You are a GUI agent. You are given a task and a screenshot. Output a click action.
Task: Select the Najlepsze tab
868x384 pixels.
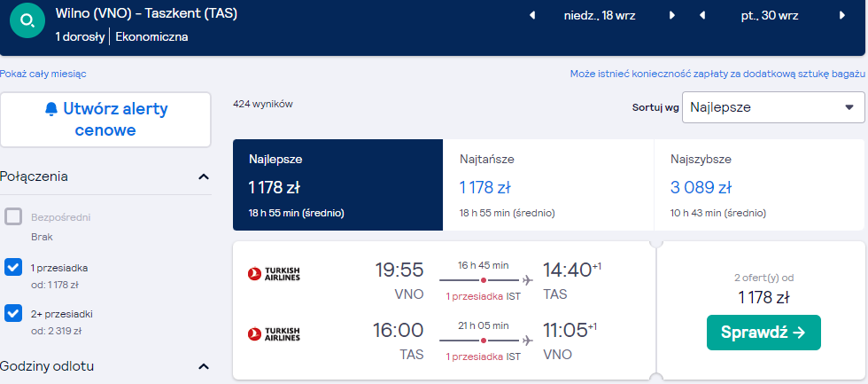337,184
